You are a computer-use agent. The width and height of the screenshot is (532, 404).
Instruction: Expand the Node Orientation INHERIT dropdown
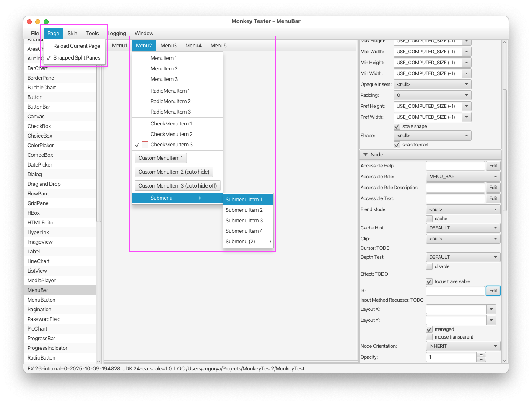[463, 346]
